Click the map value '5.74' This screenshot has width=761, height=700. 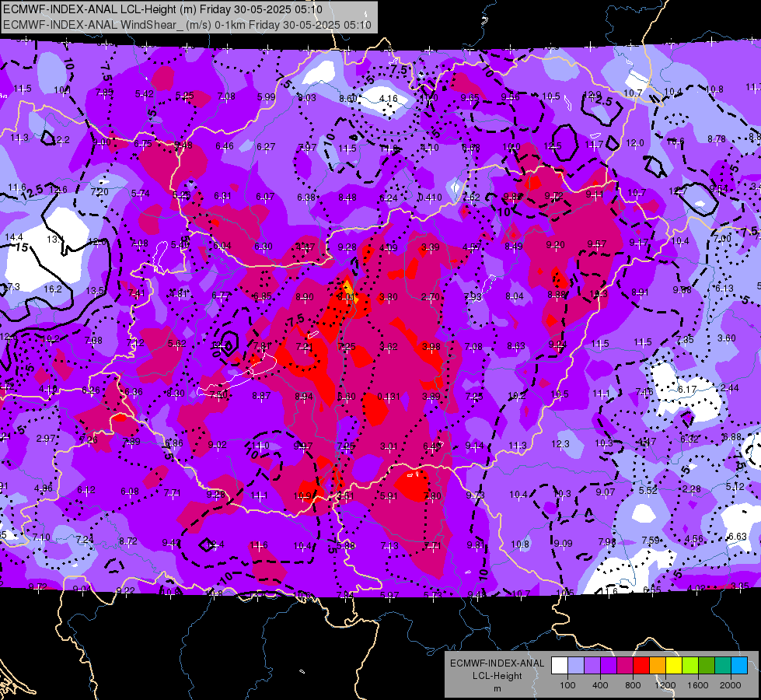pyautogui.click(x=140, y=194)
